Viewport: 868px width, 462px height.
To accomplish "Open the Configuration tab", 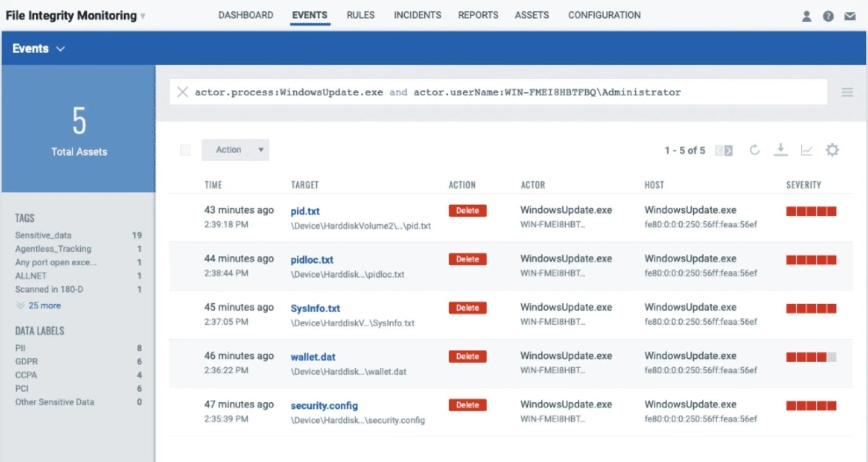I will click(604, 15).
